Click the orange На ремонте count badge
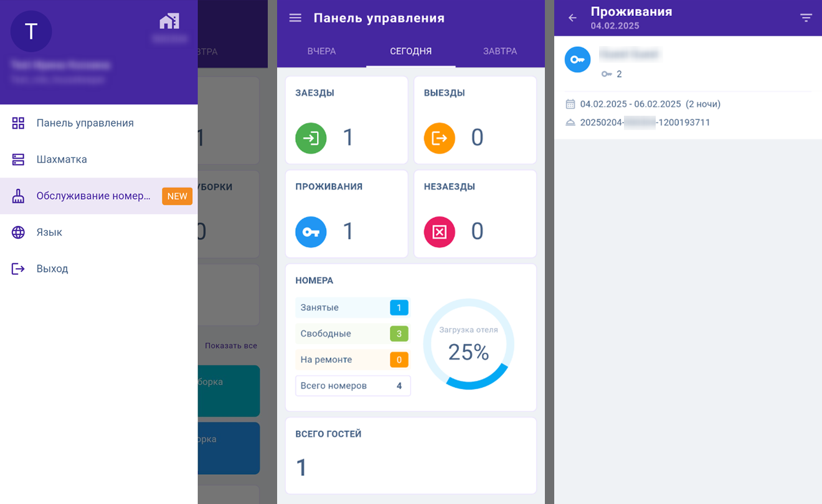The image size is (822, 504). (x=399, y=360)
